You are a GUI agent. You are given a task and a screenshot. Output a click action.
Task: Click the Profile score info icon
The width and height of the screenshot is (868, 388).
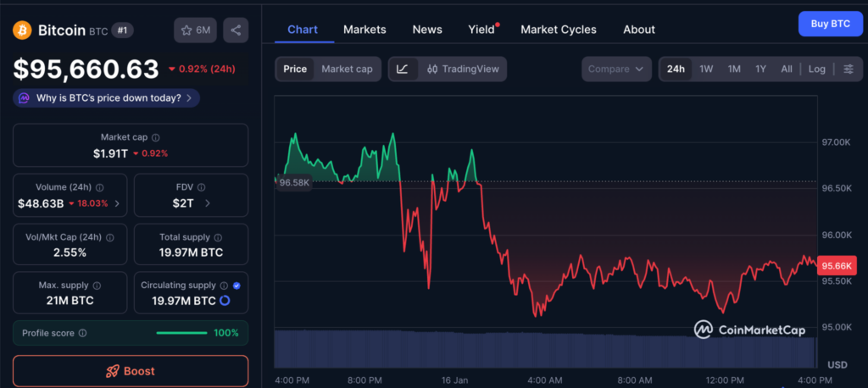pyautogui.click(x=82, y=333)
